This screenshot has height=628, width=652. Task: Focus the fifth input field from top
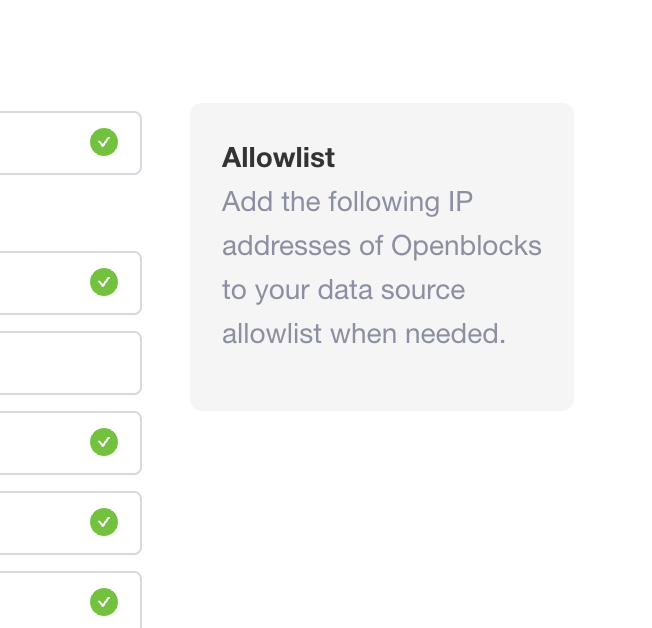(40, 522)
